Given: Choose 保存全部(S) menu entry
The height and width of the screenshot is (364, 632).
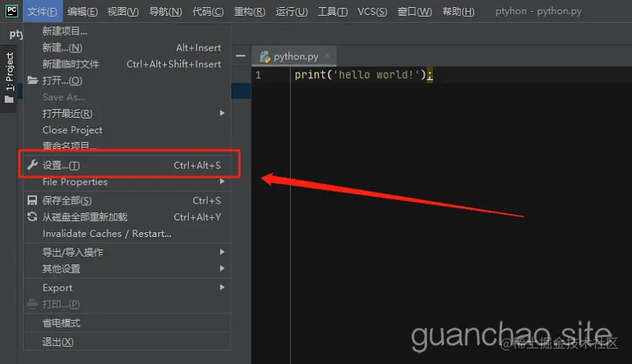Looking at the screenshot, I should pyautogui.click(x=127, y=201).
